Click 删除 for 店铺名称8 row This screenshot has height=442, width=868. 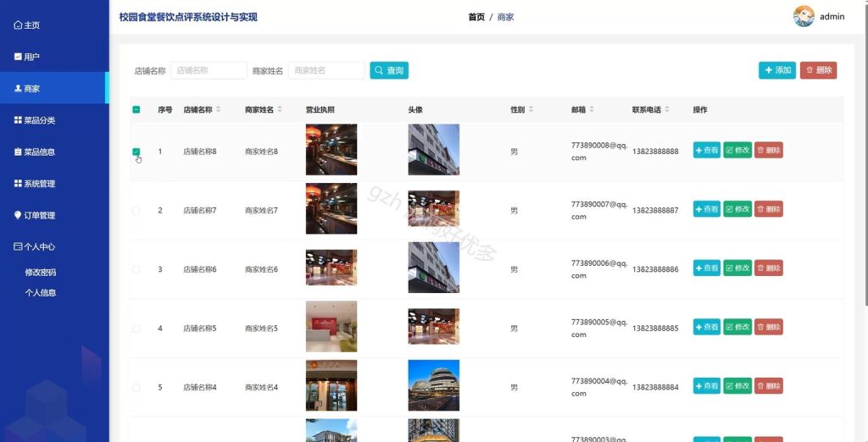tap(768, 150)
